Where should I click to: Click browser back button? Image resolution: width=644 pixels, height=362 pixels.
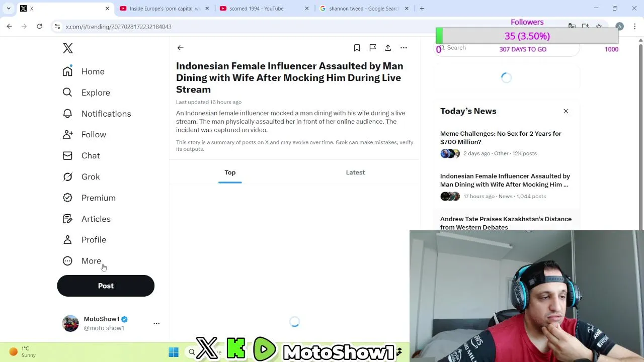pos(9,27)
